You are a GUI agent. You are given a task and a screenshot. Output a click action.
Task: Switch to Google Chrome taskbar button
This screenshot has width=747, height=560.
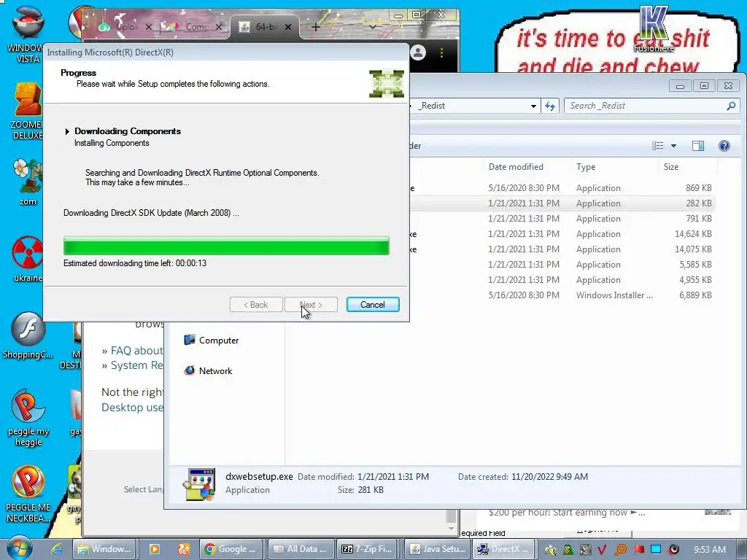click(x=231, y=549)
